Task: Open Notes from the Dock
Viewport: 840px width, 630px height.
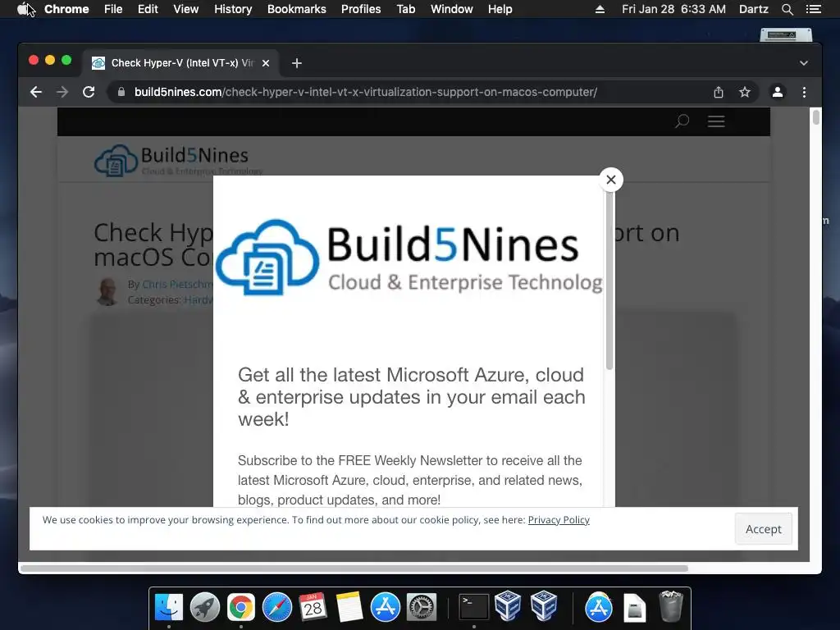Action: 349,607
